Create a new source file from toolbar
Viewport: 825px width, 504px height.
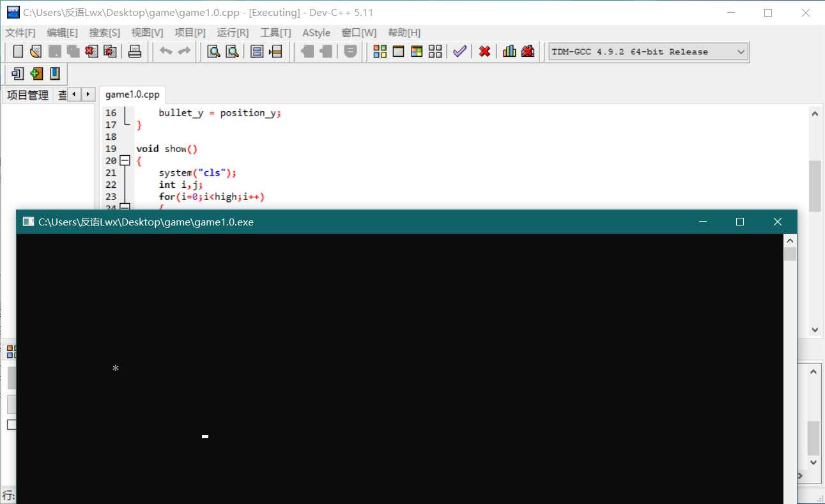[18, 52]
